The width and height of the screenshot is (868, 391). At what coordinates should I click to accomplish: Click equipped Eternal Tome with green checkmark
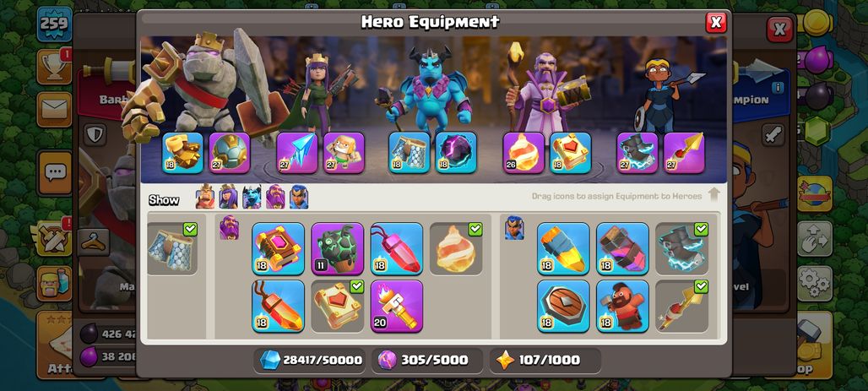pos(337,307)
